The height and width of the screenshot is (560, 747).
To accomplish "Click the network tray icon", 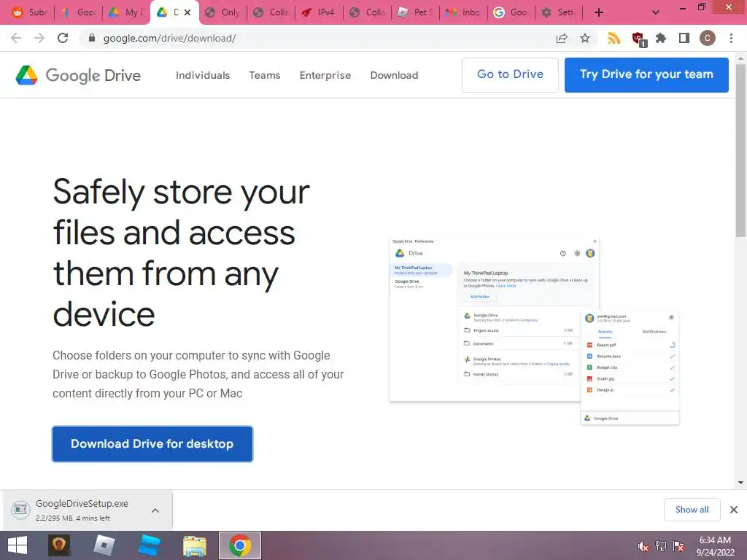I will pos(661,546).
